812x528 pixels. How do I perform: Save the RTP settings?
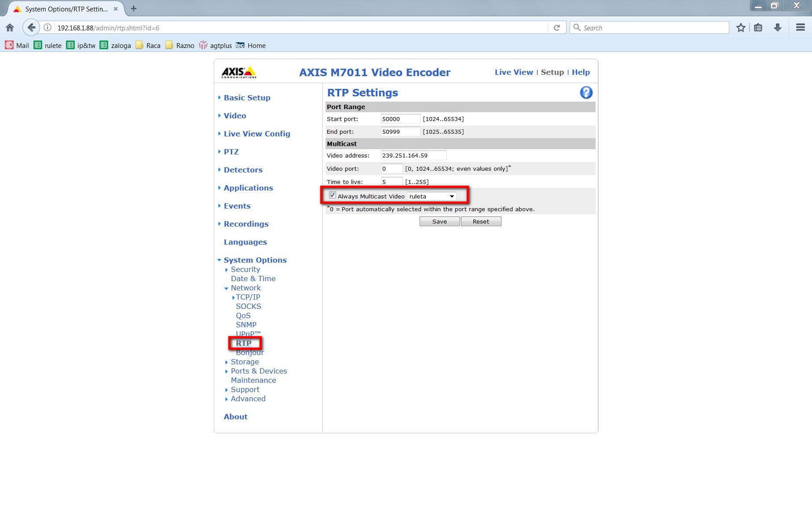click(x=439, y=221)
